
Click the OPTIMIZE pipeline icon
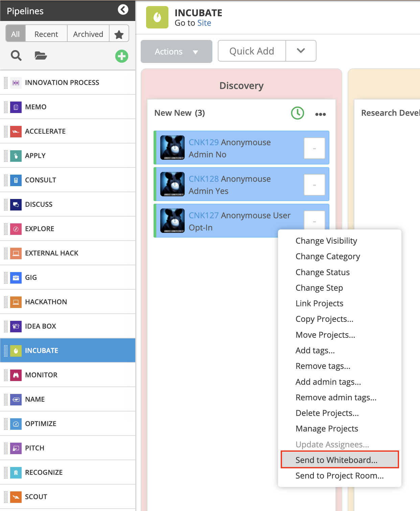click(x=16, y=424)
